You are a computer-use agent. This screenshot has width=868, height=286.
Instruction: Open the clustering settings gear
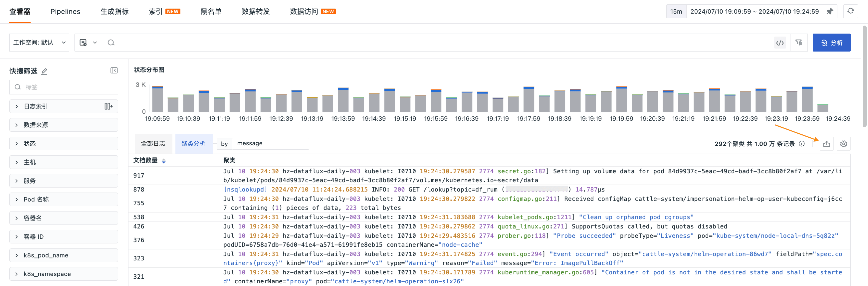[x=843, y=144]
